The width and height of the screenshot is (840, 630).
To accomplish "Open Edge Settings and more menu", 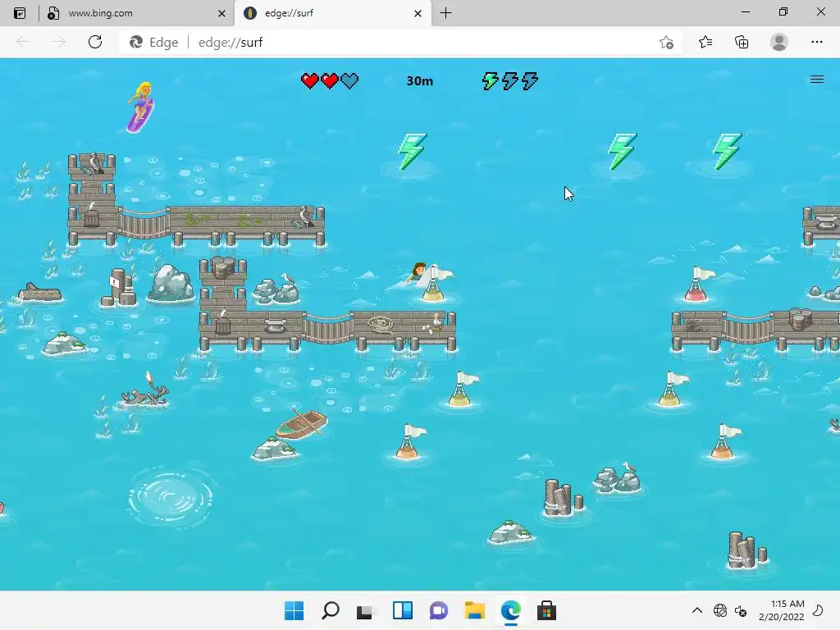I will [816, 43].
